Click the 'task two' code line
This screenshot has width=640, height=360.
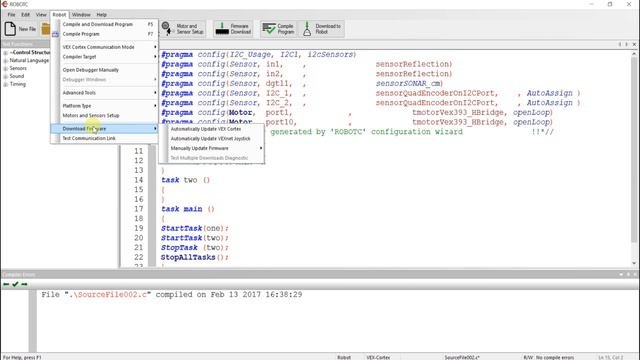185,180
